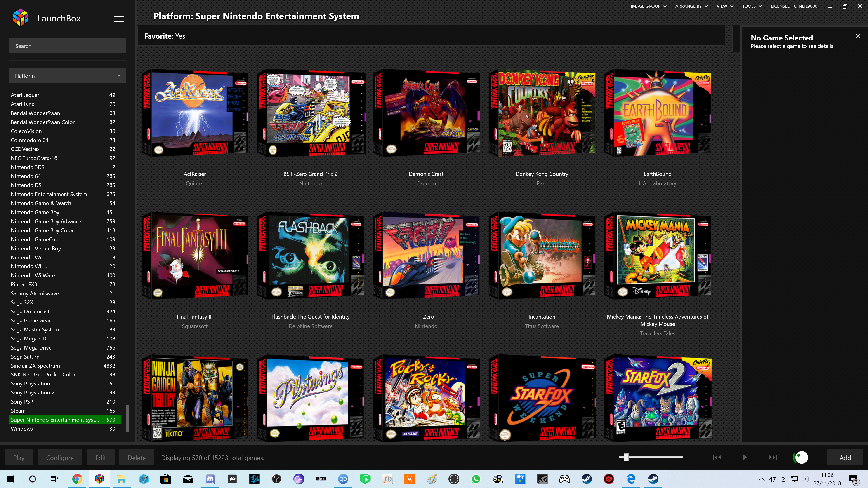Expand the Image Group menu
868x488 pixels.
(648, 6)
